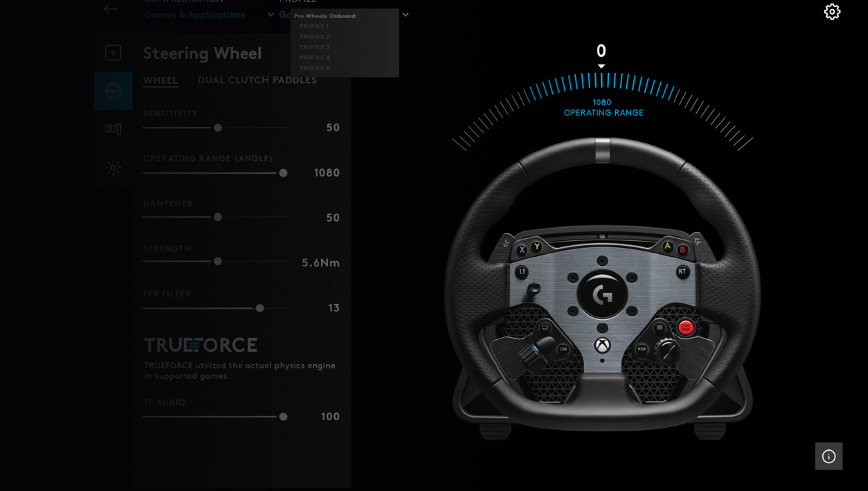Collapse the Profile dropdown chevron
868x491 pixels.
405,15
